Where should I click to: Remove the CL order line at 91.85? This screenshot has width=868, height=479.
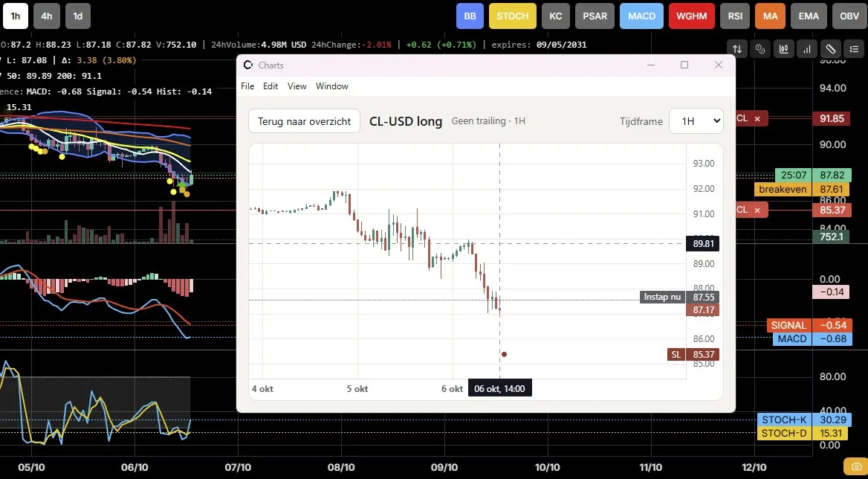[757, 118]
